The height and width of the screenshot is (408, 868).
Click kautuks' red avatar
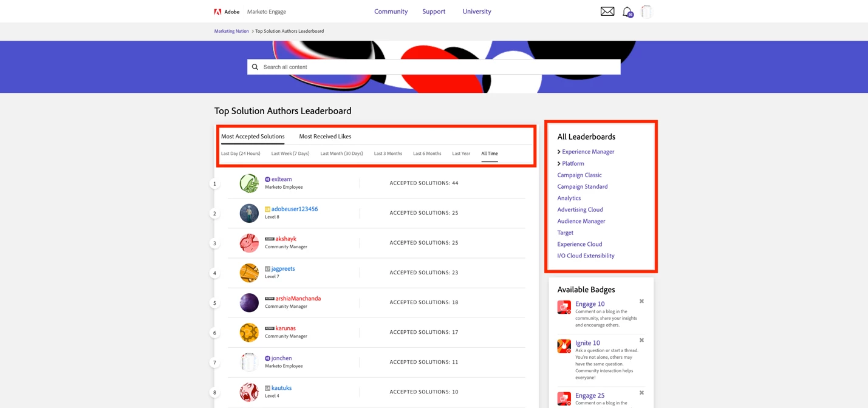click(x=249, y=392)
